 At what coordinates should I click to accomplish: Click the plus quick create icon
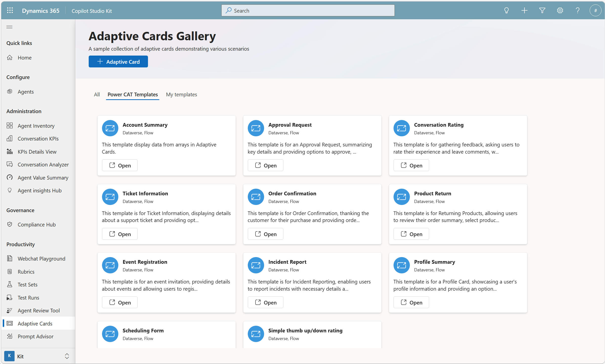524,11
